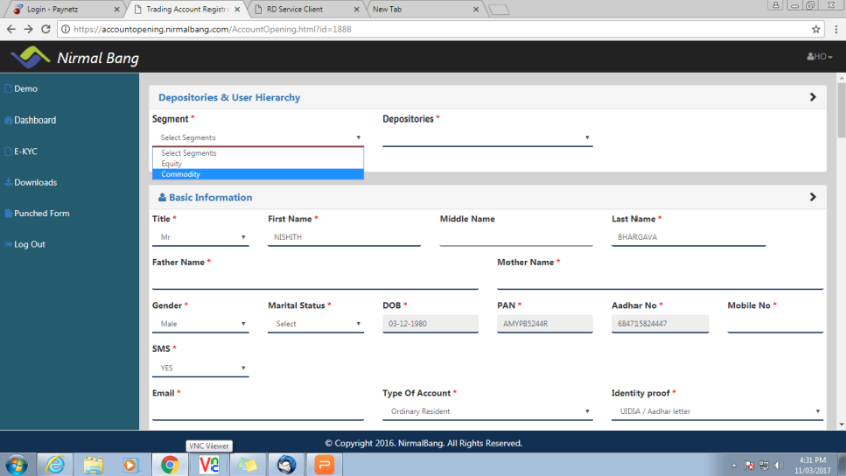The width and height of the screenshot is (846, 476).
Task: Open Google Chrome taskbar icon
Action: (x=170, y=464)
